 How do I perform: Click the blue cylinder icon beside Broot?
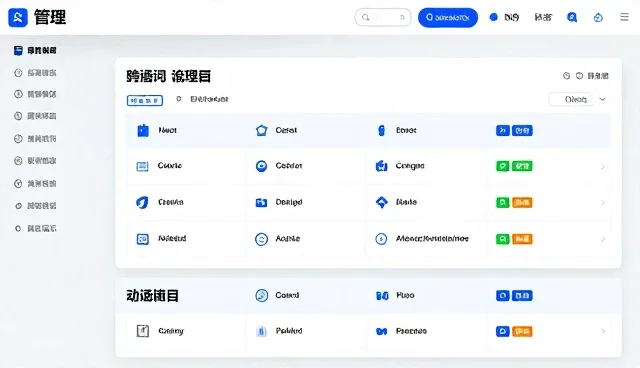pyautogui.click(x=382, y=131)
